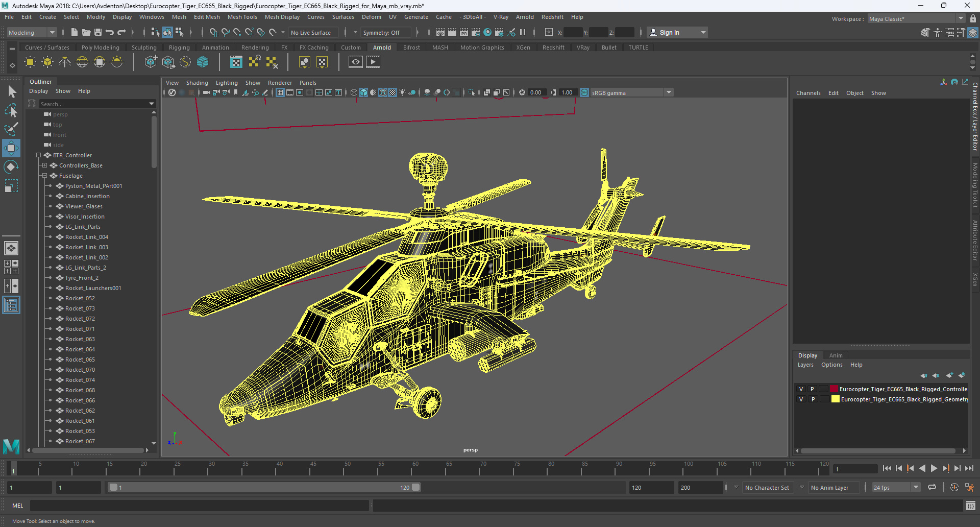Click No Live Surface field
980x527 pixels.
313,32
